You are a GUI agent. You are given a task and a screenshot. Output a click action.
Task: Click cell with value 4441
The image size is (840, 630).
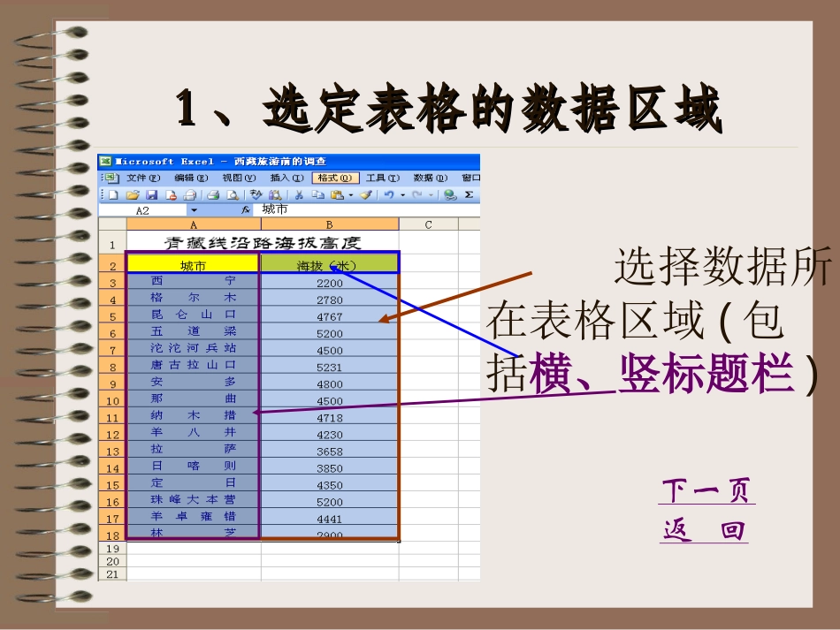pyautogui.click(x=330, y=519)
